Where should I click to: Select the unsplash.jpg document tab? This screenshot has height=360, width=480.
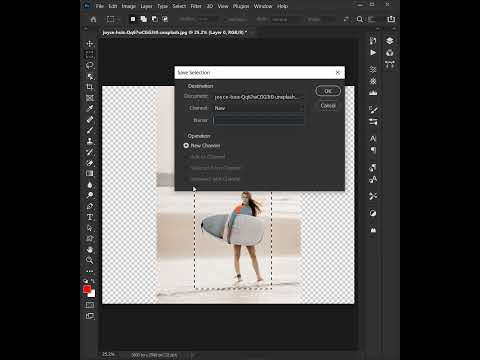pos(175,32)
